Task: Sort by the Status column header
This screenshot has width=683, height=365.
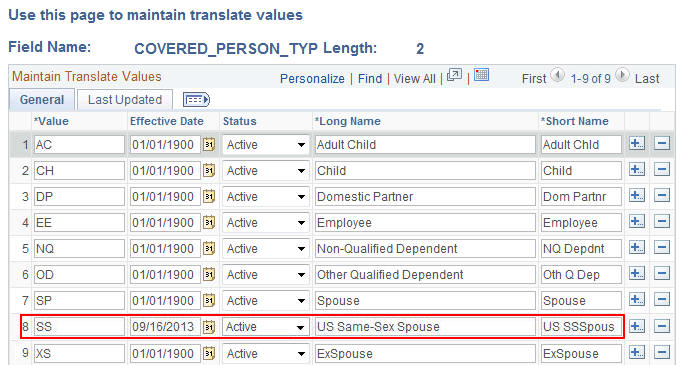Action: pyautogui.click(x=240, y=121)
